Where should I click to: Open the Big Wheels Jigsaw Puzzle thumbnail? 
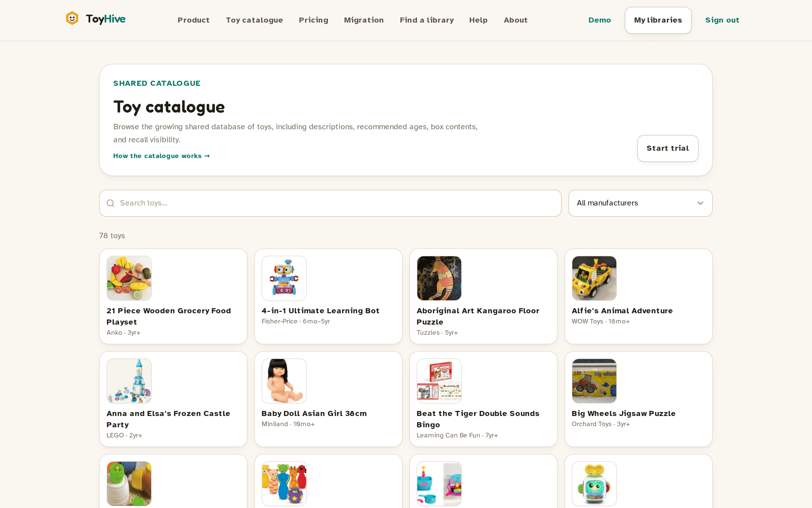click(594, 381)
